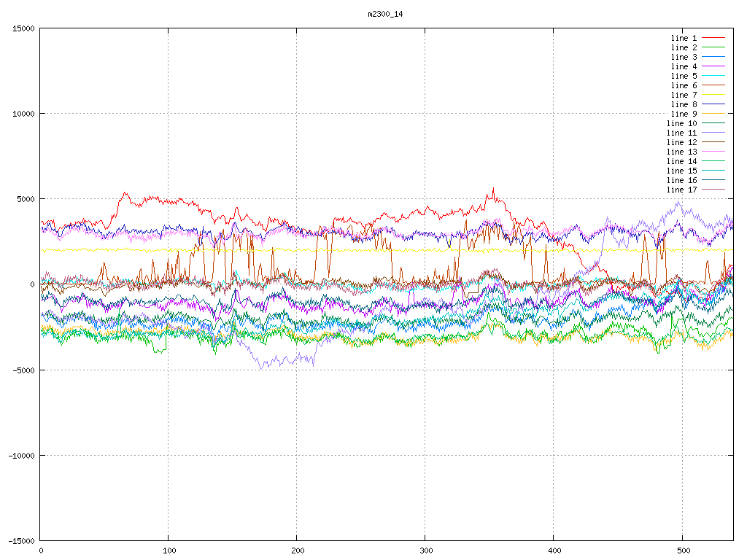Select the "line 4" legend entry text
This screenshot has width=747, height=560.
tap(684, 66)
